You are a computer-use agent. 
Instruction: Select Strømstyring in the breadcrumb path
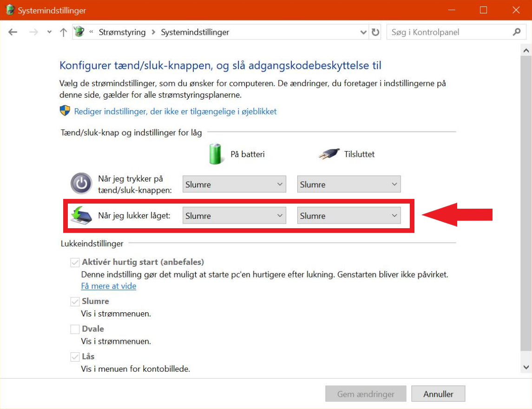click(x=122, y=32)
